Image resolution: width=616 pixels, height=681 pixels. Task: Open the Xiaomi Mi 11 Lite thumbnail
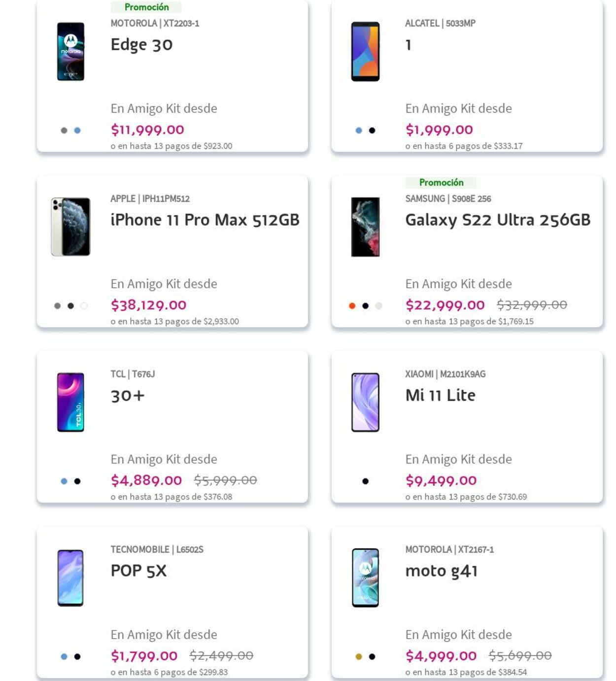tap(365, 402)
